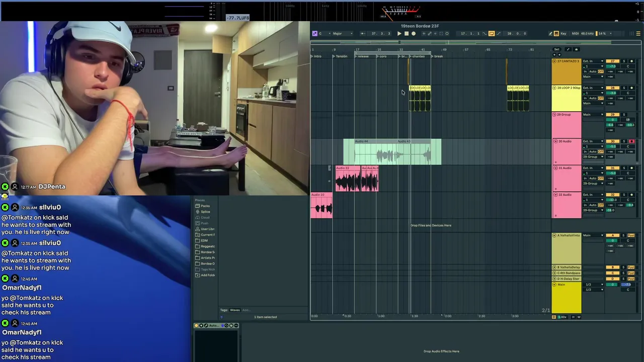
Task: Select the Main master track header
Action: tap(567, 298)
